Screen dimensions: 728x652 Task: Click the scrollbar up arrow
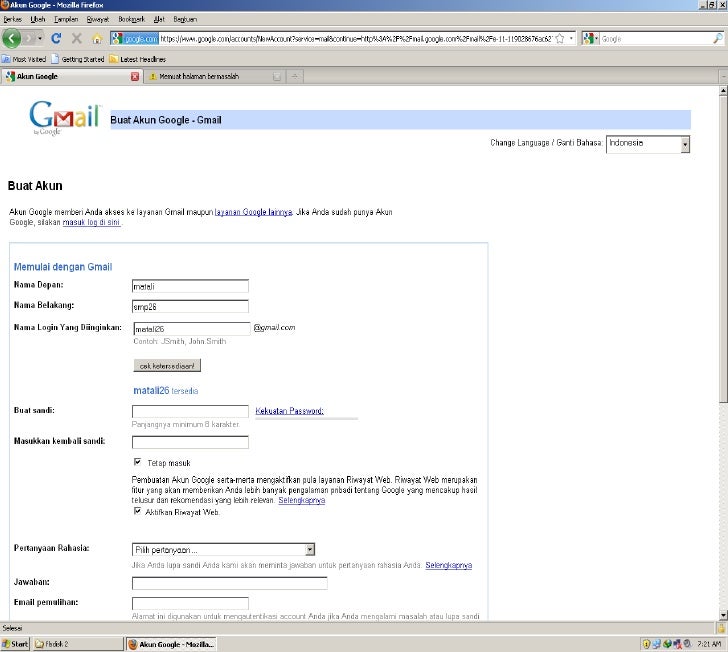(723, 91)
